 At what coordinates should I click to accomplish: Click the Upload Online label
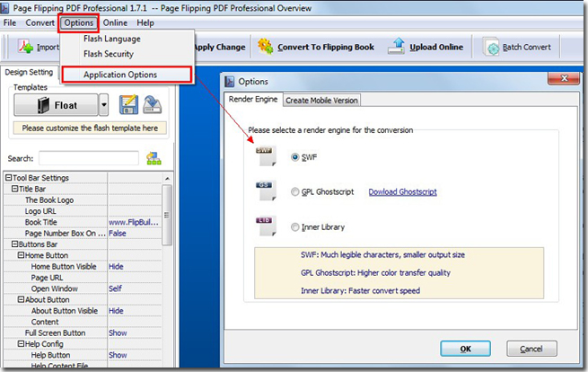pyautogui.click(x=436, y=48)
